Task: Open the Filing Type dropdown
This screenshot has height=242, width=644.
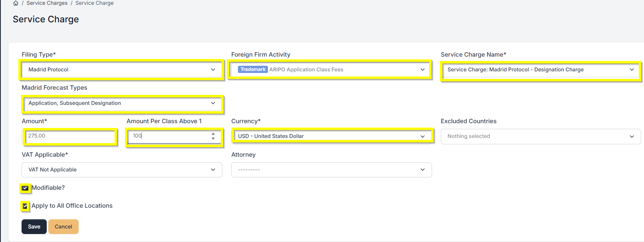Action: click(121, 70)
